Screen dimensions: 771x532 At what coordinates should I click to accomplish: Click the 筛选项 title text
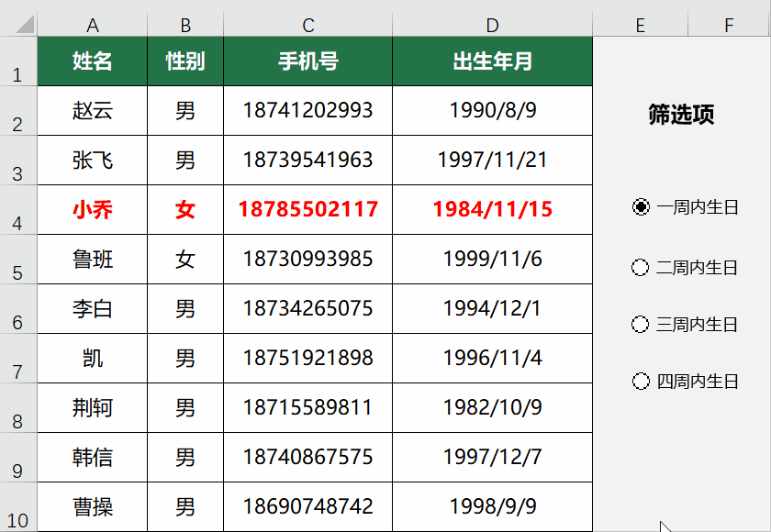[681, 115]
